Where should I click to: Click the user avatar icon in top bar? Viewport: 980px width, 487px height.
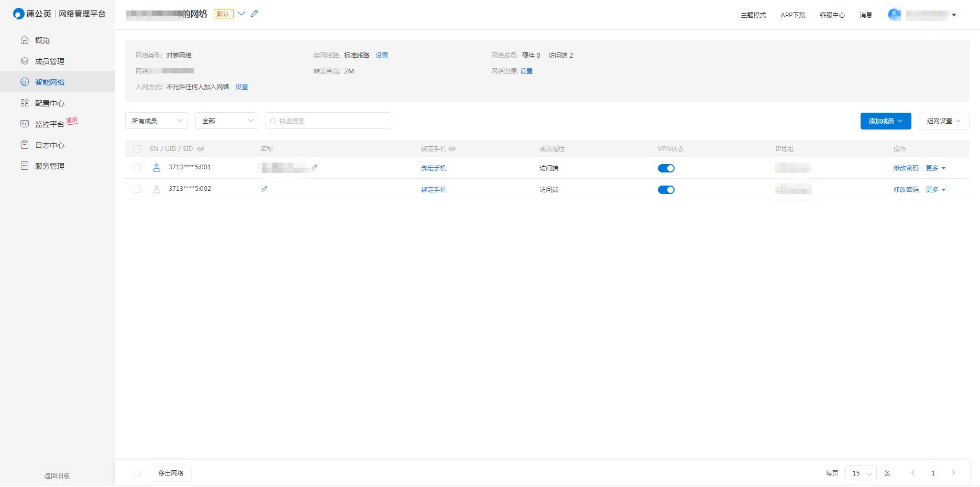[894, 15]
